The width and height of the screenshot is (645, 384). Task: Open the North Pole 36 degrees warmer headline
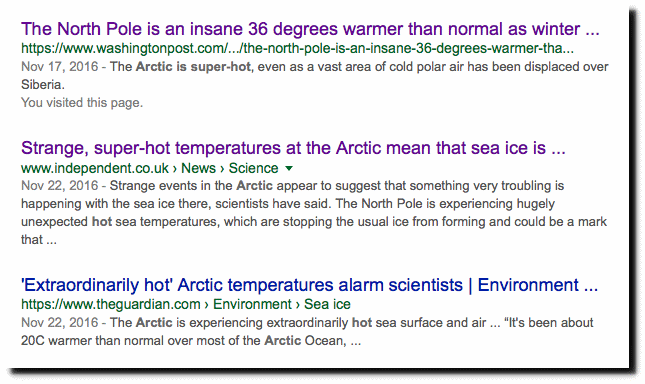tap(310, 29)
